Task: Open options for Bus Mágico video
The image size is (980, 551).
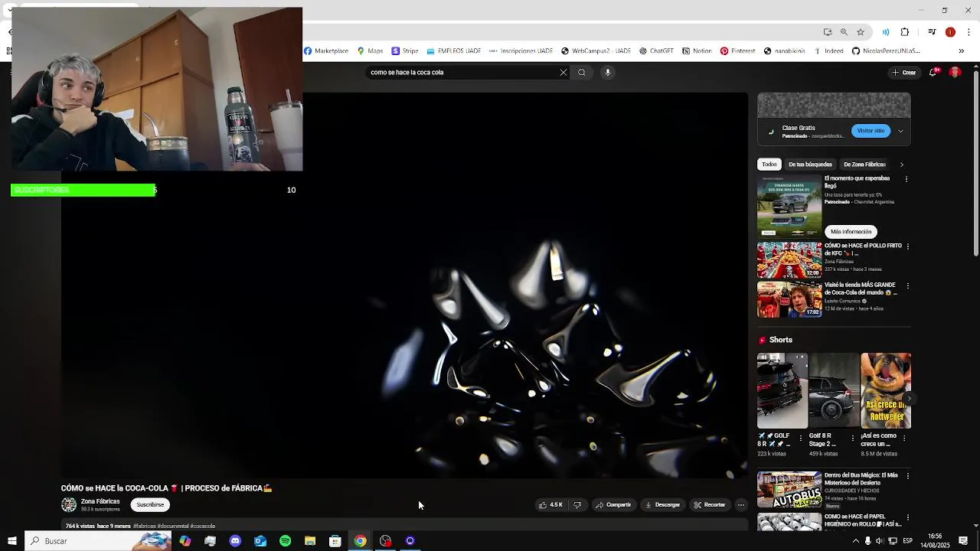Action: click(908, 476)
